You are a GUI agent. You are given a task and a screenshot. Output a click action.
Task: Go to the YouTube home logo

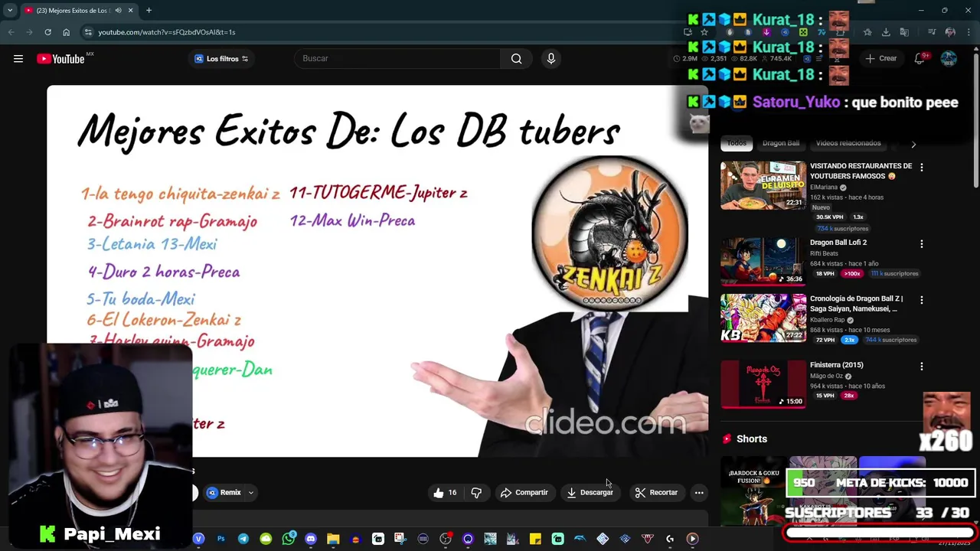61,59
